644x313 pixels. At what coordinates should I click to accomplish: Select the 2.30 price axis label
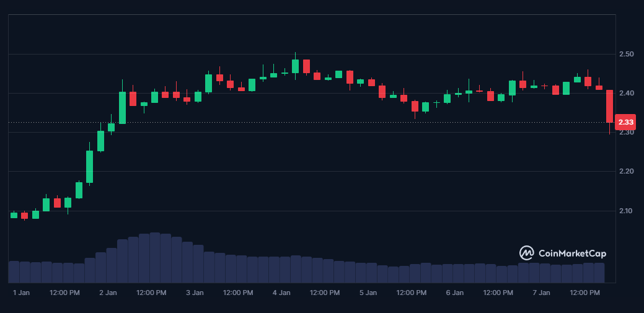pos(626,132)
